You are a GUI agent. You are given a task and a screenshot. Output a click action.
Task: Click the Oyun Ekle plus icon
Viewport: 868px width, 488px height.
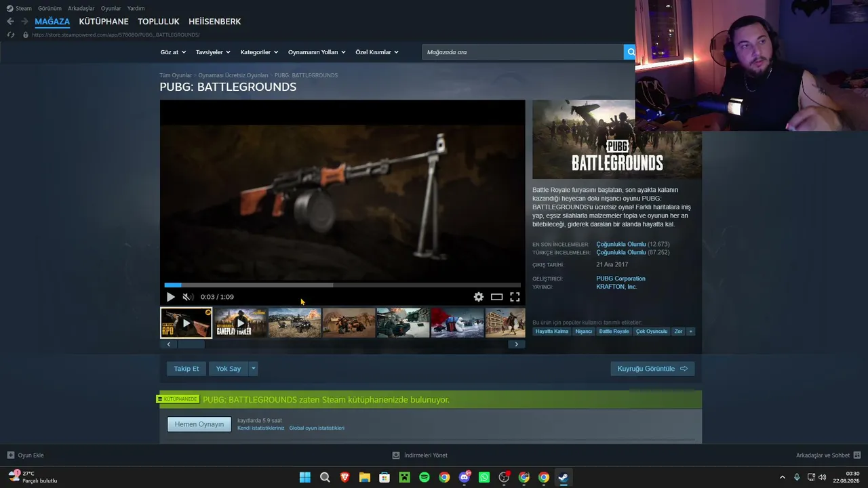point(10,455)
